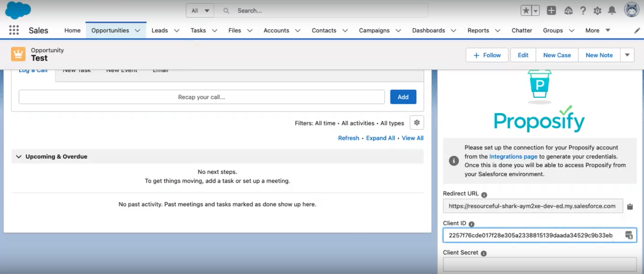Click the New Note button
Image resolution: width=644 pixels, height=274 pixels.
tap(599, 55)
